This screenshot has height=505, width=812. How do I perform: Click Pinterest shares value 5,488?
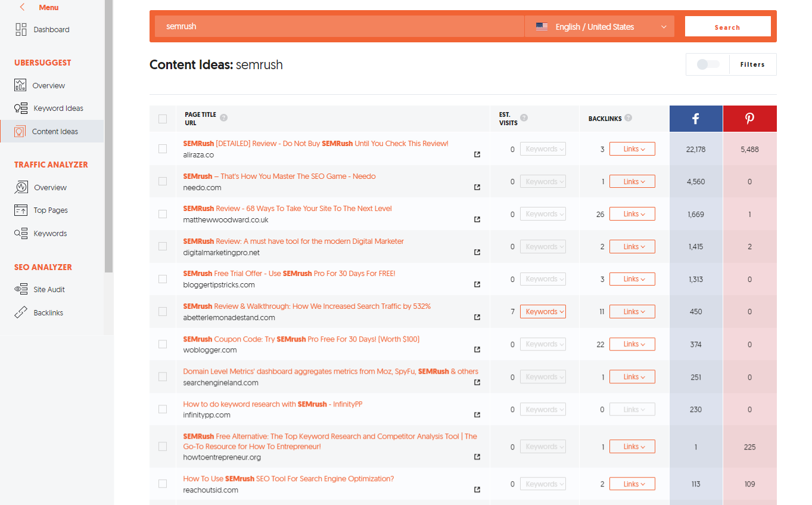(x=749, y=150)
